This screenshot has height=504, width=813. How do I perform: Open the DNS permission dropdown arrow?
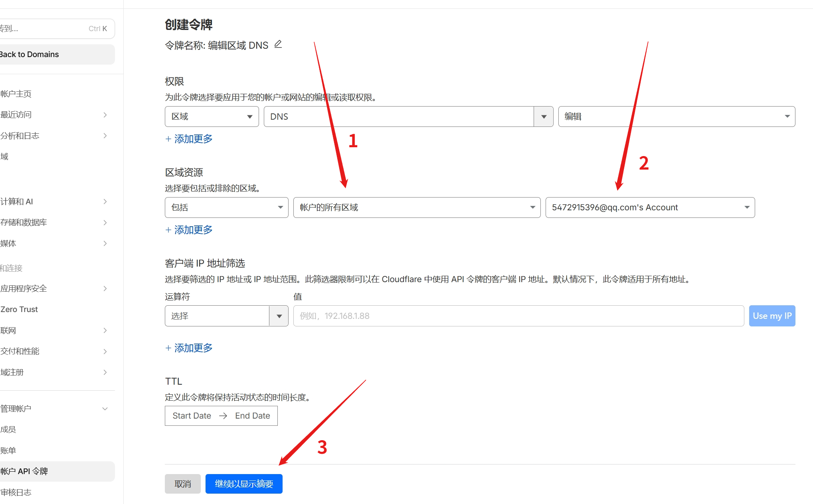[543, 117]
